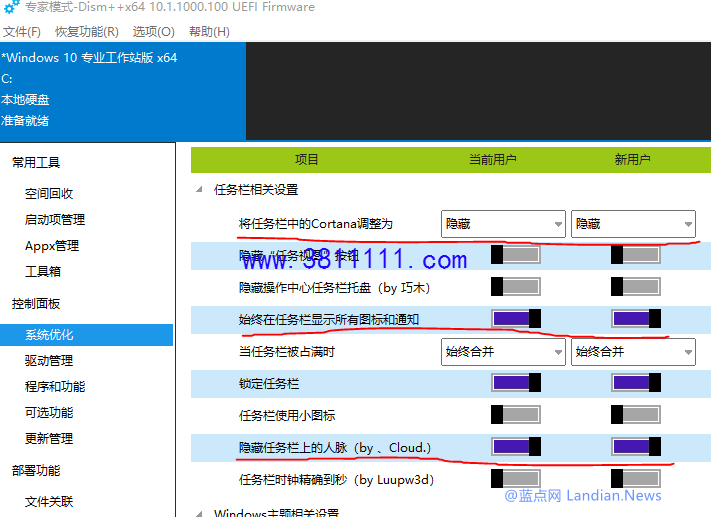This screenshot has width=711, height=517.
Task: Open 空间回收 in the sidebar
Action: point(49,194)
